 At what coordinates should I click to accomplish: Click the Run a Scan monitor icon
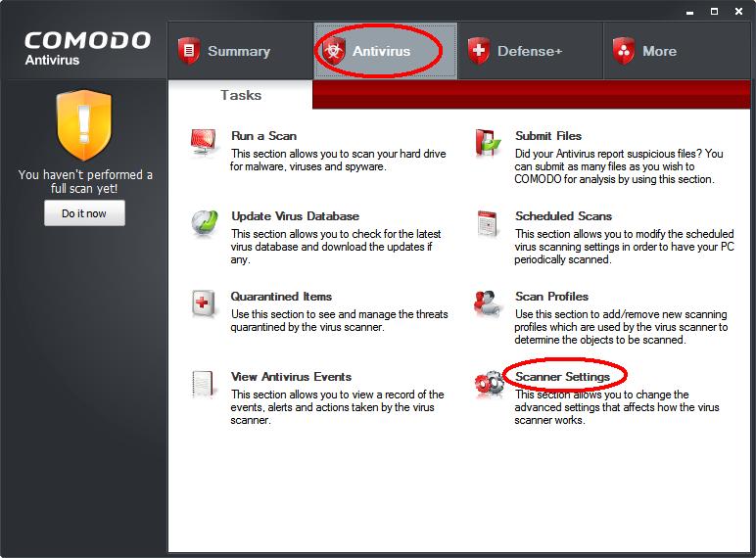point(205,143)
